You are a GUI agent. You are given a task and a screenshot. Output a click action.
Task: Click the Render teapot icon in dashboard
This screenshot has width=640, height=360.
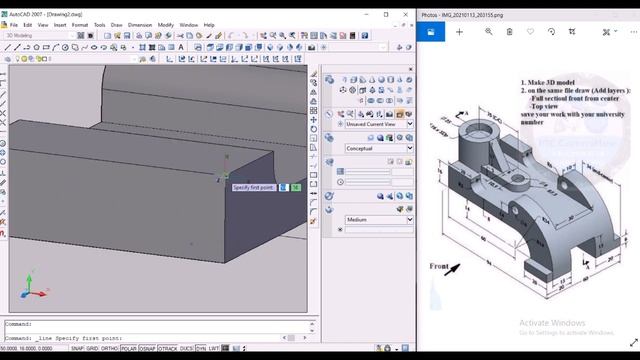coord(329,209)
